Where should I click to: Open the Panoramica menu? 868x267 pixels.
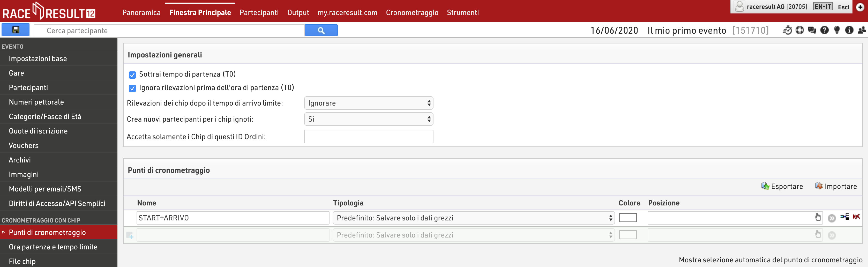click(x=141, y=12)
